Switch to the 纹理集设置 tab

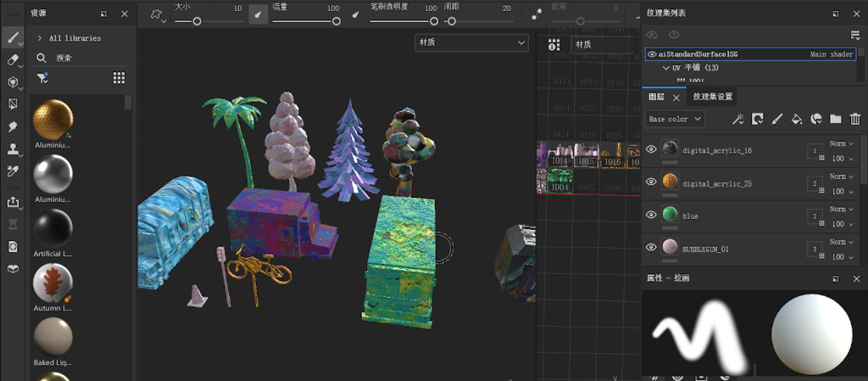[x=712, y=97]
